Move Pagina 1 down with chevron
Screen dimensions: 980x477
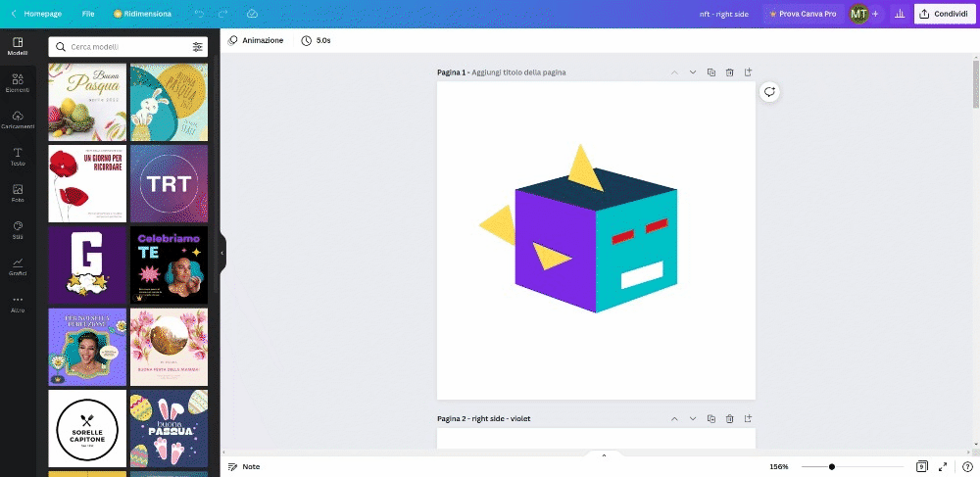[693, 72]
